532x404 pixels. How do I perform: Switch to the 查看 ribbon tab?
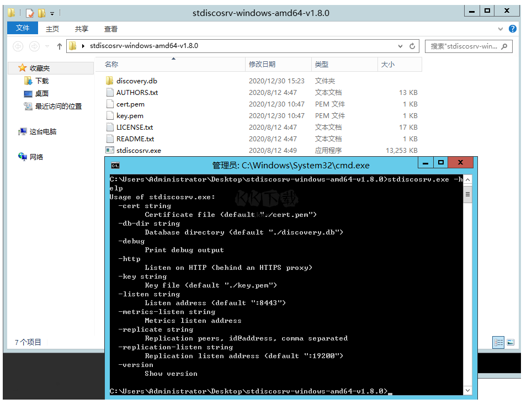click(111, 29)
